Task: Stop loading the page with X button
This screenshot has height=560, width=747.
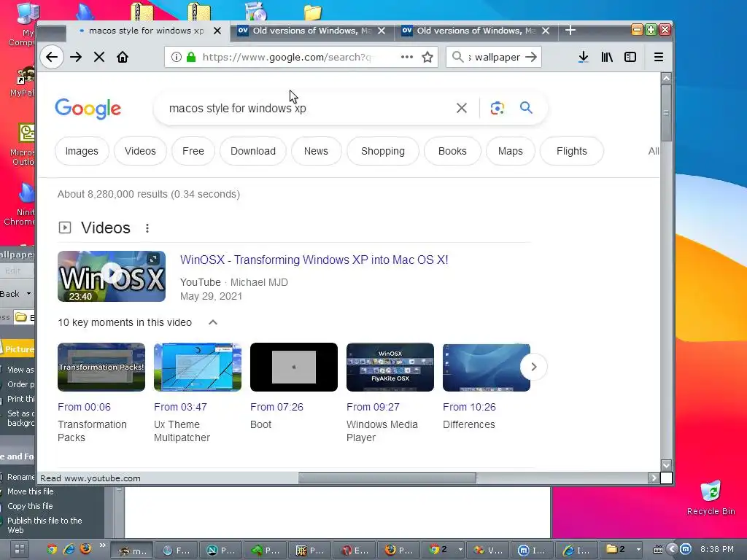Action: pyautogui.click(x=99, y=57)
